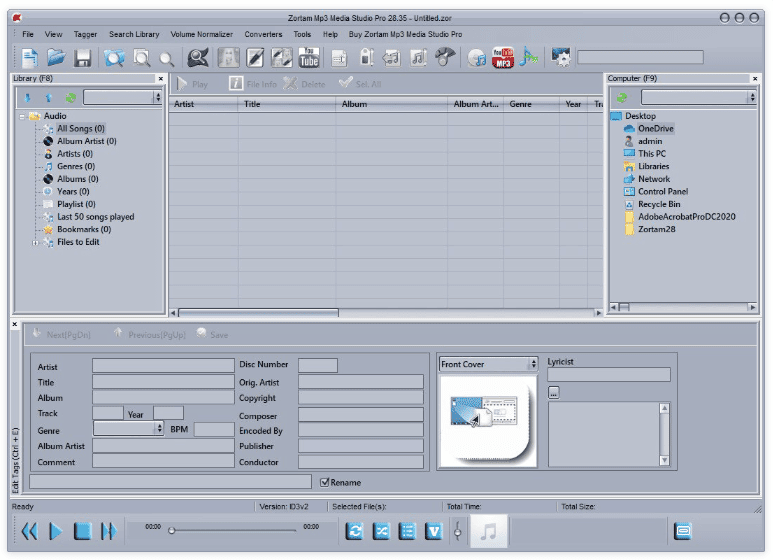Save with the floppy disk toolbar icon
The height and width of the screenshot is (560, 773).
[x=83, y=58]
